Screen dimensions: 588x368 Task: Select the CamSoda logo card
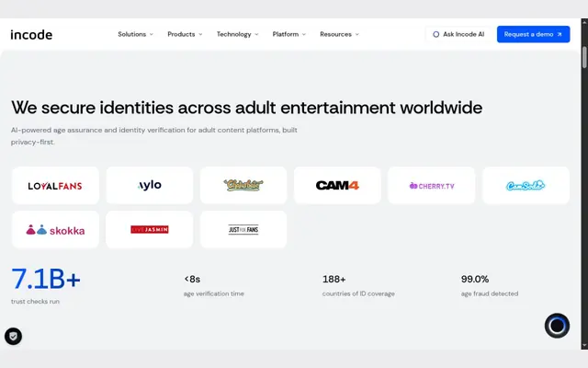[526, 186]
